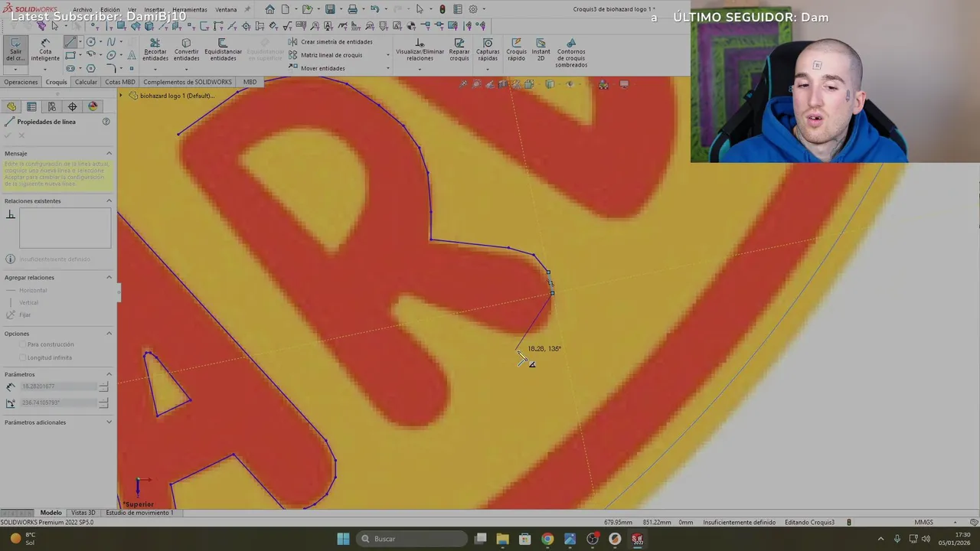Open dropdown under Recortar entidades
The image size is (980, 551).
(x=155, y=69)
